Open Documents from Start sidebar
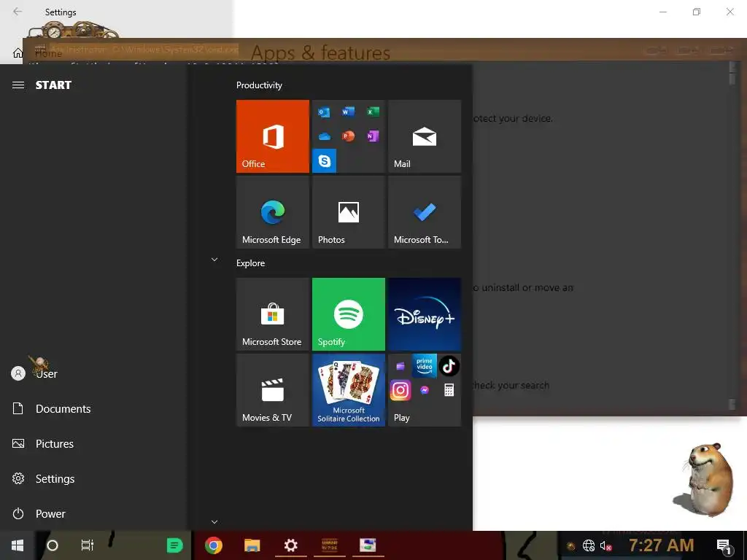This screenshot has width=747, height=560. point(52,408)
